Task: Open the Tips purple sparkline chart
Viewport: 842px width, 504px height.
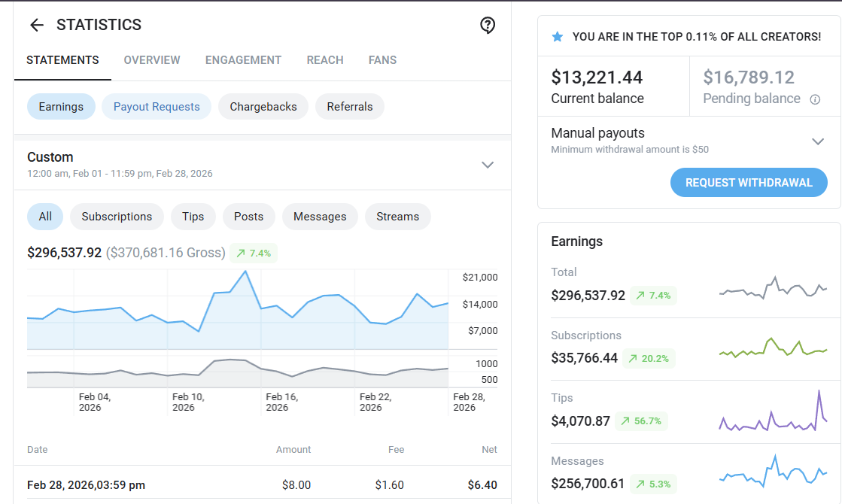Action: point(774,411)
